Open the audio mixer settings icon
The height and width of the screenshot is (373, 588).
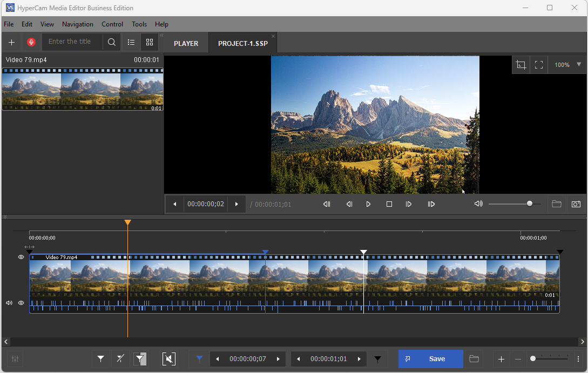tap(15, 359)
